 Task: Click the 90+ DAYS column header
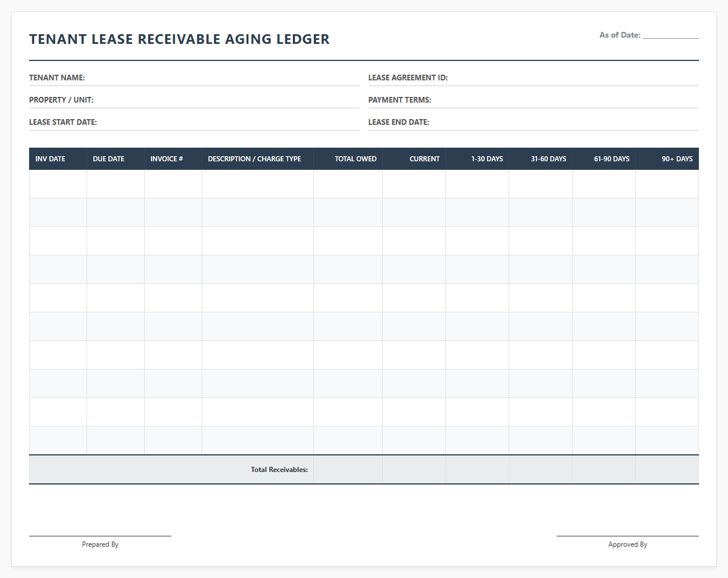coord(667,159)
